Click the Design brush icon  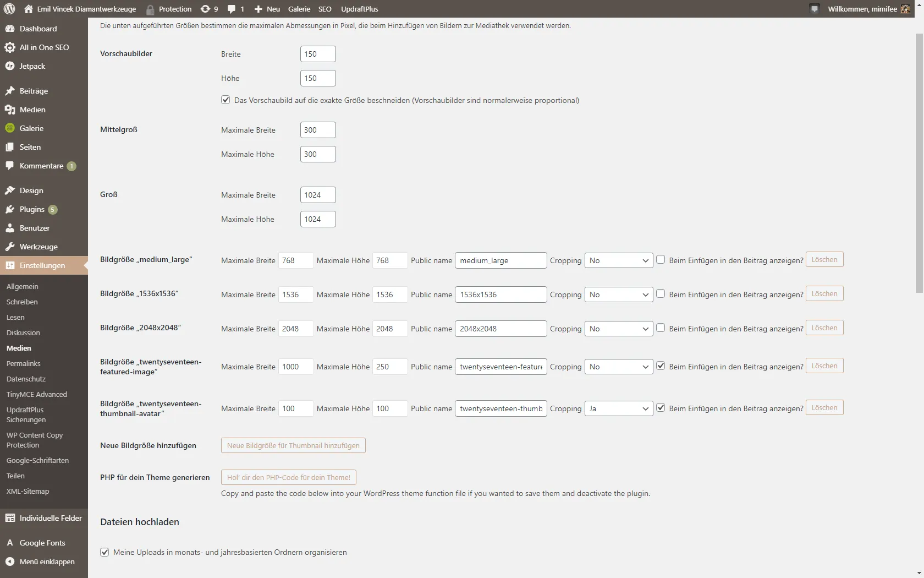click(10, 190)
